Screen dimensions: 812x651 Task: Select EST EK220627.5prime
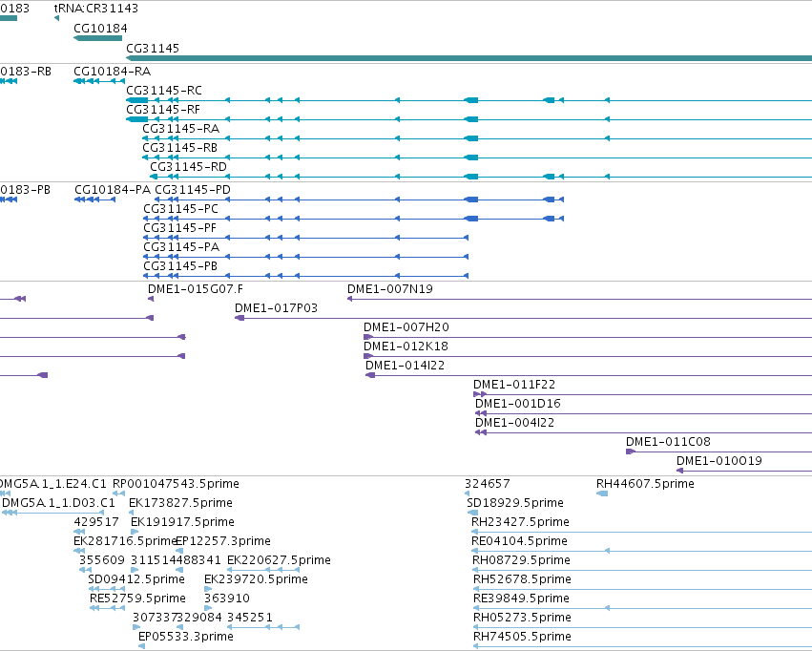(280, 561)
